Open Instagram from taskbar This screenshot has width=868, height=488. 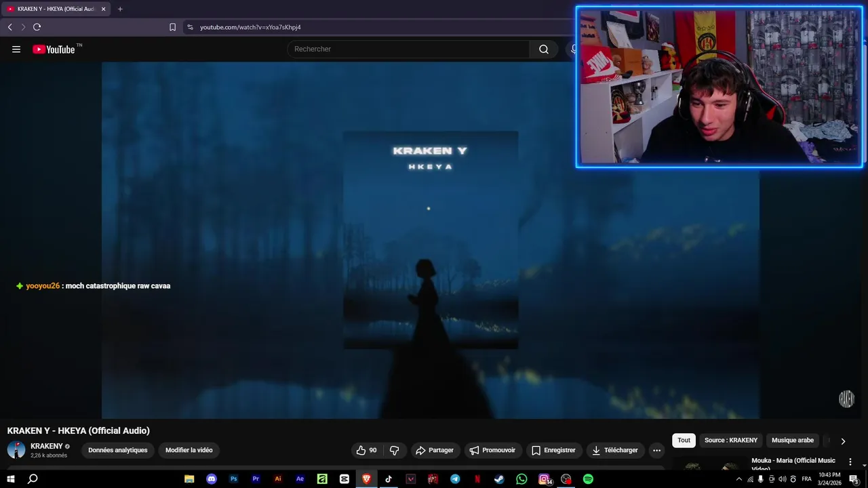[545, 479]
